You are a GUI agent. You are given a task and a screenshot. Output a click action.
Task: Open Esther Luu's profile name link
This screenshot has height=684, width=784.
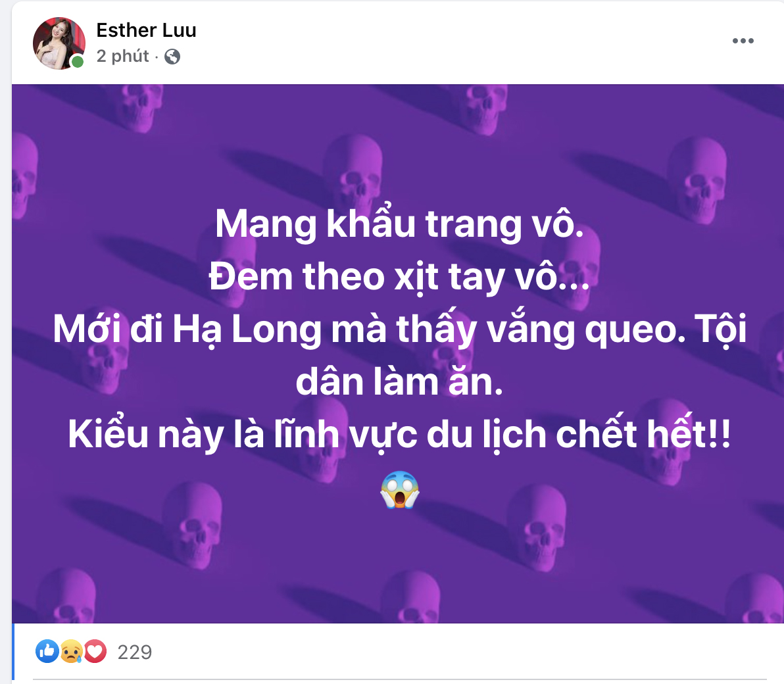tap(146, 30)
